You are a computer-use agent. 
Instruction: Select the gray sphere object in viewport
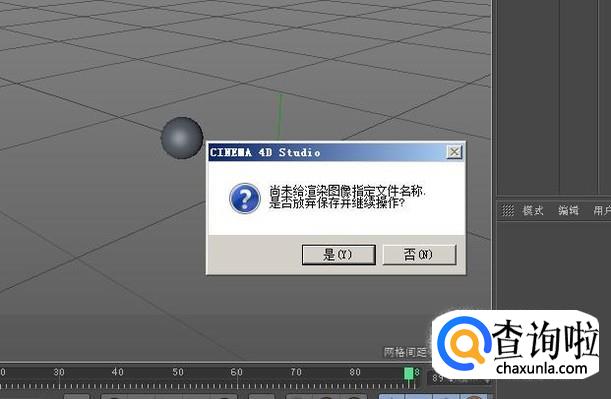click(x=182, y=138)
